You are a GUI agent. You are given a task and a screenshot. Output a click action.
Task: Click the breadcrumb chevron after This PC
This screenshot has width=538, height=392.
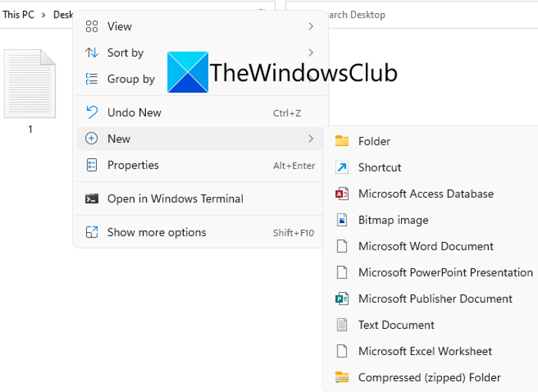(x=44, y=15)
